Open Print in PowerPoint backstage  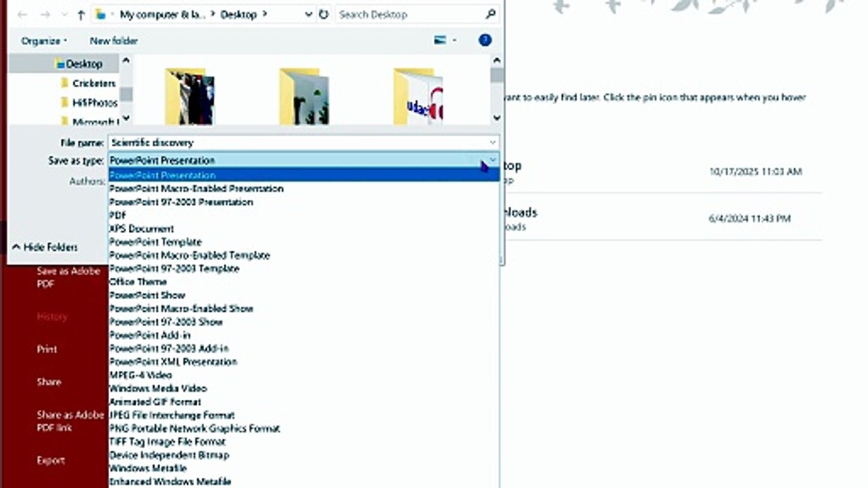(47, 349)
